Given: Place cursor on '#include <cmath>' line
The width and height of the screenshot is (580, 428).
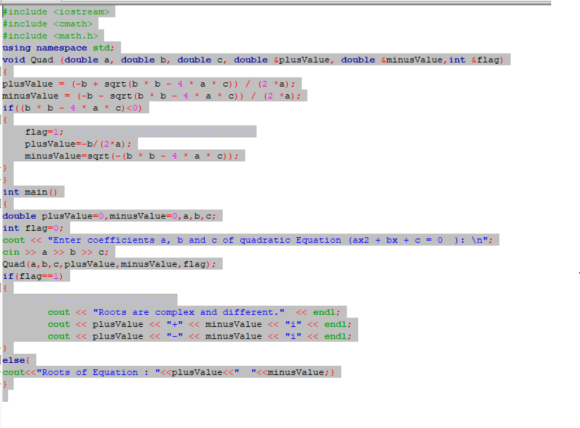Looking at the screenshot, I should coord(48,24).
